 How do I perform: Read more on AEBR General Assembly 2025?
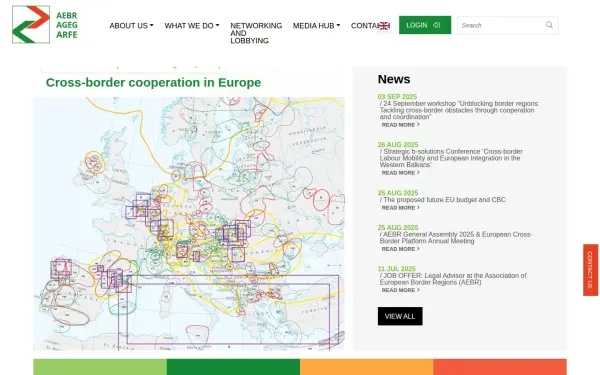pyautogui.click(x=400, y=249)
